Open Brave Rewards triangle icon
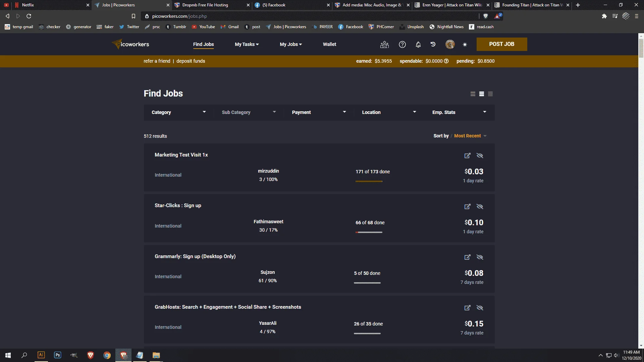Screen dimensions: 644x362 (x=498, y=16)
